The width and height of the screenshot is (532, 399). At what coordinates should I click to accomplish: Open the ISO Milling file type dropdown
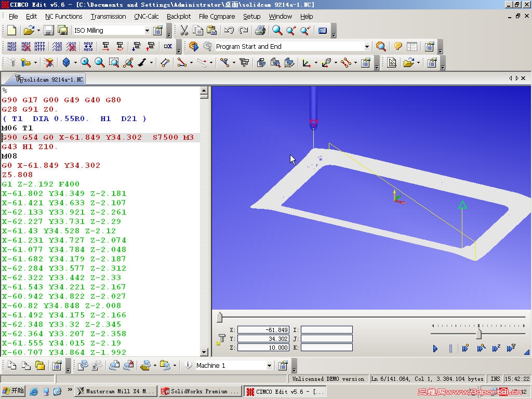point(148,31)
